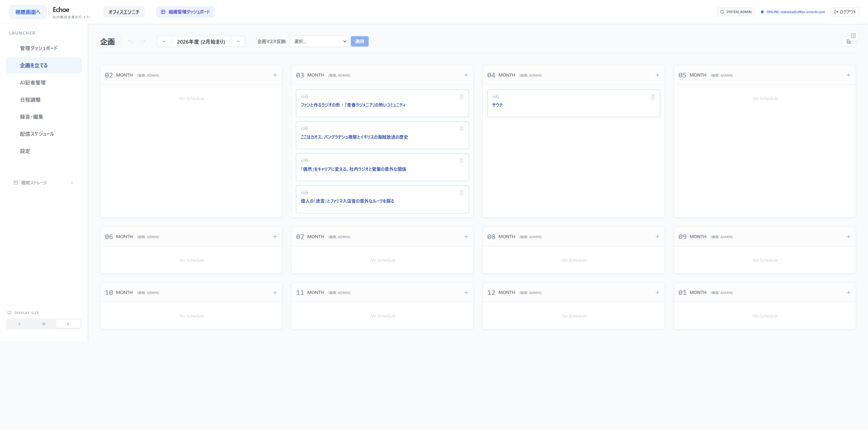Screen dimensions: 868x430
Task: Click the ログアウト button
Action: pyautogui.click(x=845, y=12)
